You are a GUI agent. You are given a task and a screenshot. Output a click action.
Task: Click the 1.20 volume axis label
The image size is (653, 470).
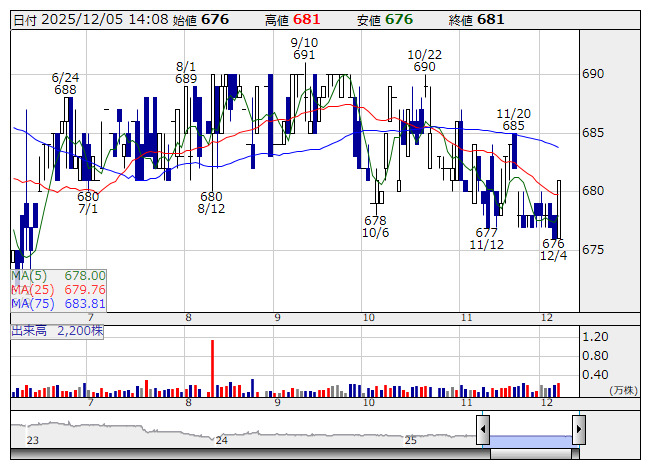(595, 337)
